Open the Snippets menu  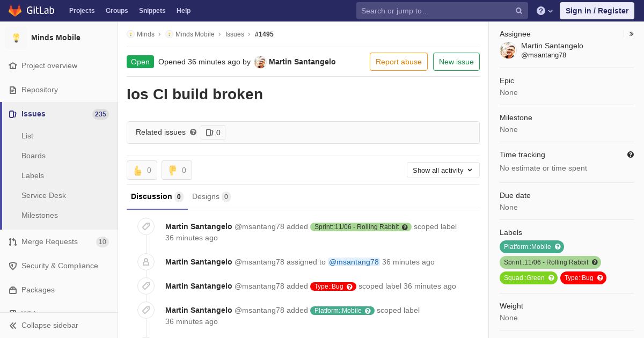click(152, 11)
